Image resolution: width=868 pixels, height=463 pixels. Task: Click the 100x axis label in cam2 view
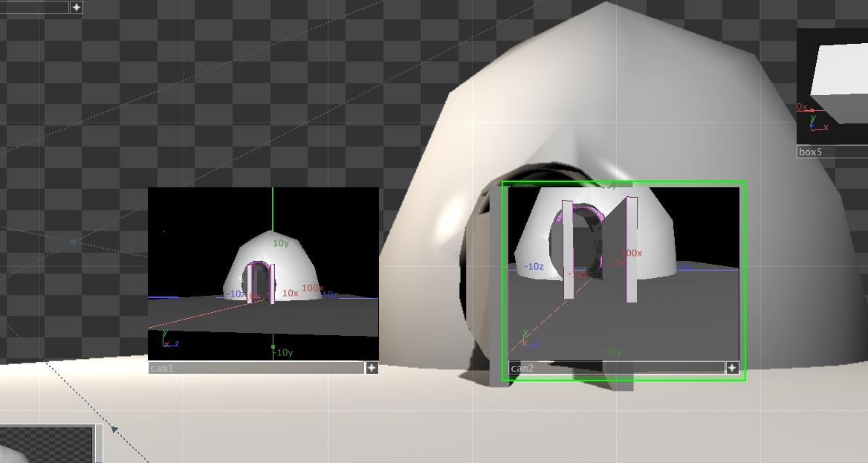[632, 253]
